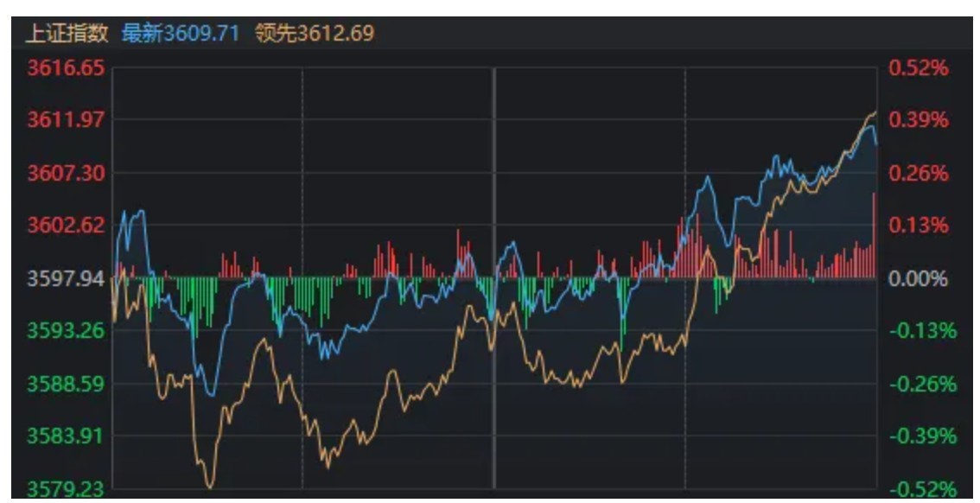The width and height of the screenshot is (980, 503).
Task: Click the tallest red bar at chart's right edge
Action: [x=875, y=235]
